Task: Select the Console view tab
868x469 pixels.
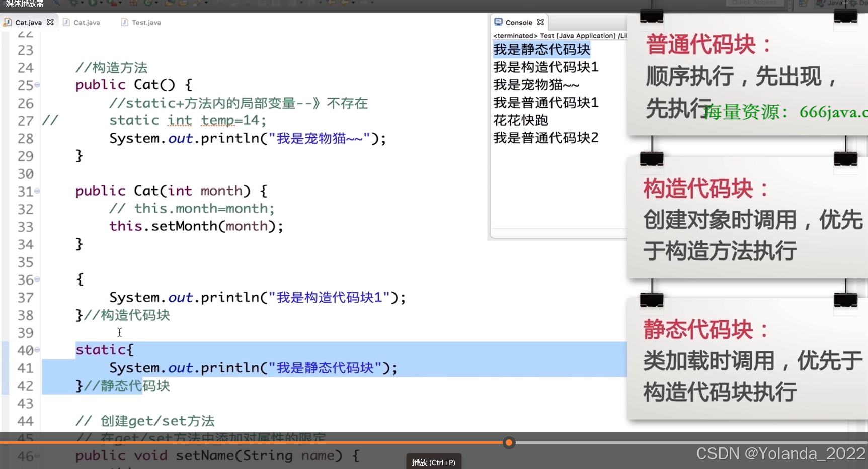Action: point(518,22)
